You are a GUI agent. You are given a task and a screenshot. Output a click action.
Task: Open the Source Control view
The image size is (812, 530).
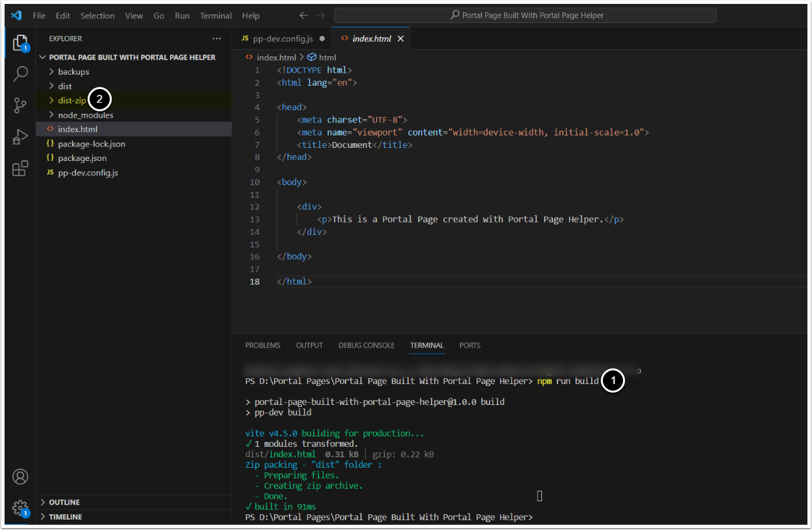click(x=20, y=105)
